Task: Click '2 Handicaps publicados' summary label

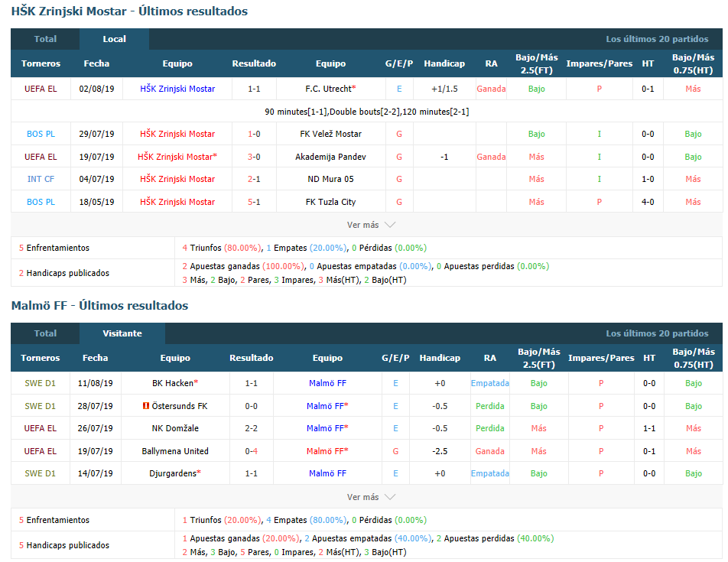Action: click(64, 273)
